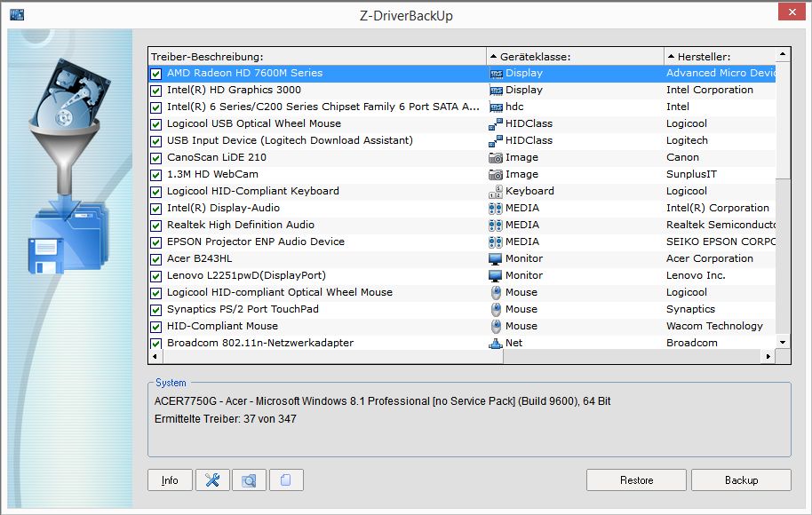This screenshot has width=812, height=515.
Task: Click the horizontal scroll right arrow
Action: (x=768, y=356)
